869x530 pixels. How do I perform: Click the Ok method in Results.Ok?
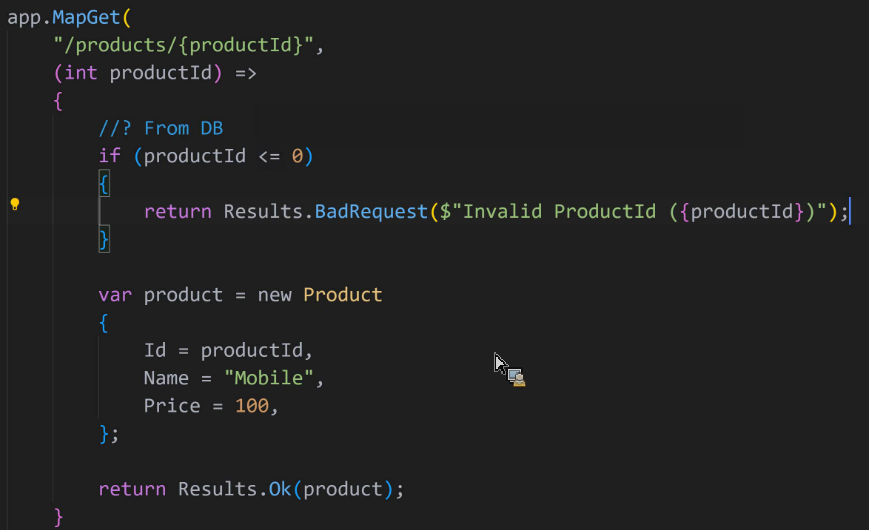[280, 489]
